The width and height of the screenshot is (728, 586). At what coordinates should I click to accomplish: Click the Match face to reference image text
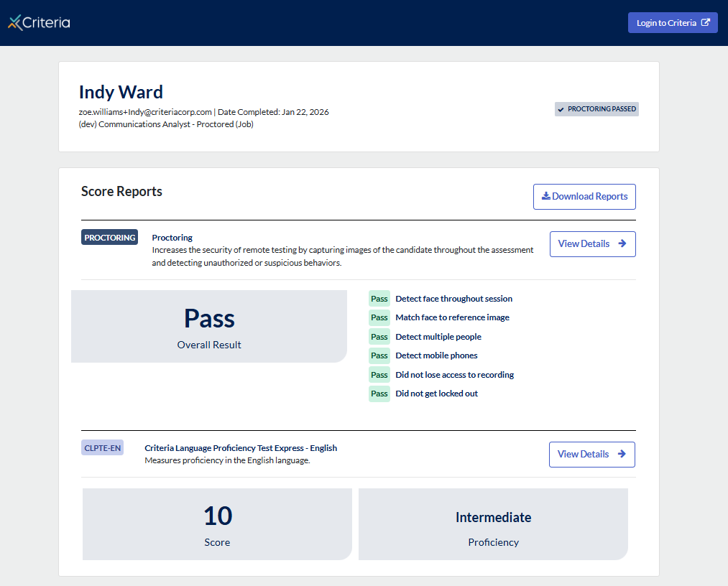click(x=452, y=317)
